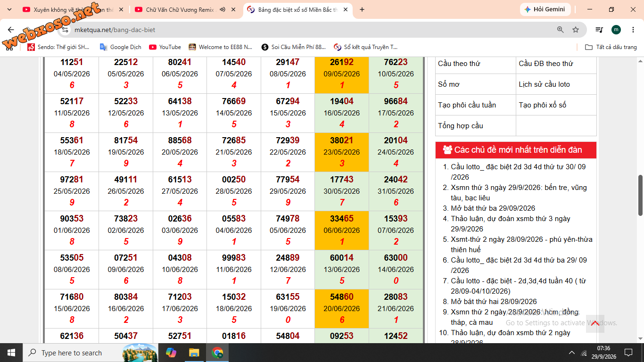Open the Tạo phôi cầu tuần link
Viewport: 644px width, 362px height.
click(467, 105)
